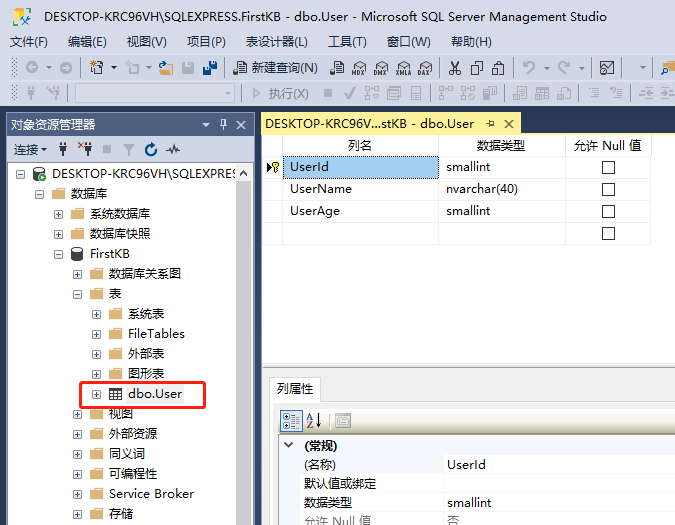Open the 视图(V) menu
Viewport: 675px width, 525px height.
click(146, 42)
